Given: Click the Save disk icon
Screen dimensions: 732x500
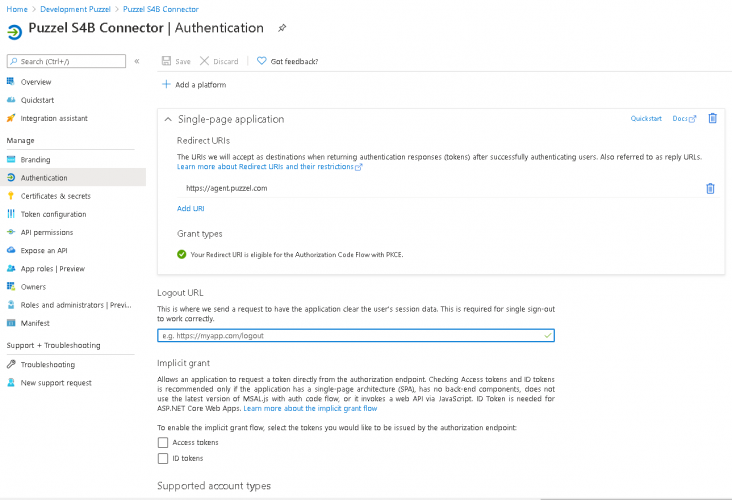Looking at the screenshot, I should point(166,61).
